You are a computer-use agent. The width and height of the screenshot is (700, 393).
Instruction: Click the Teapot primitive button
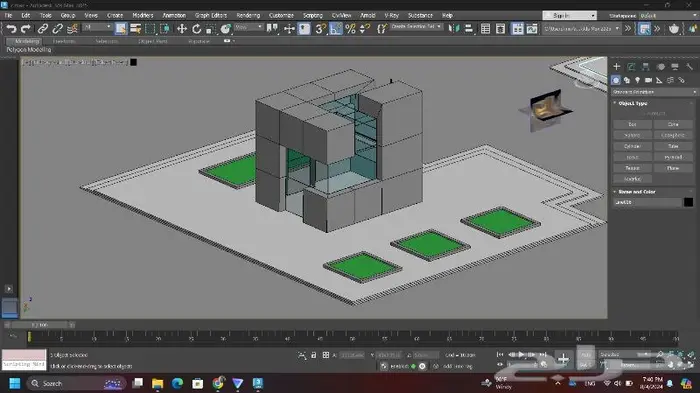click(x=632, y=168)
